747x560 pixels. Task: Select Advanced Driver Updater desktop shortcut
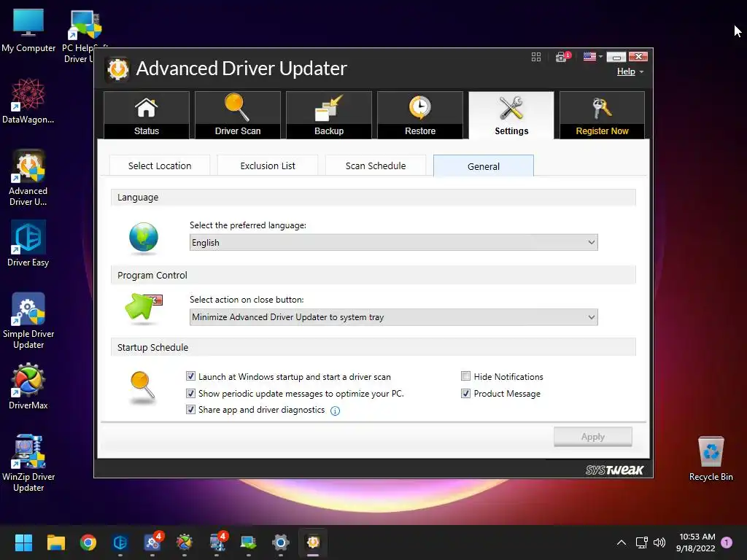(x=28, y=178)
